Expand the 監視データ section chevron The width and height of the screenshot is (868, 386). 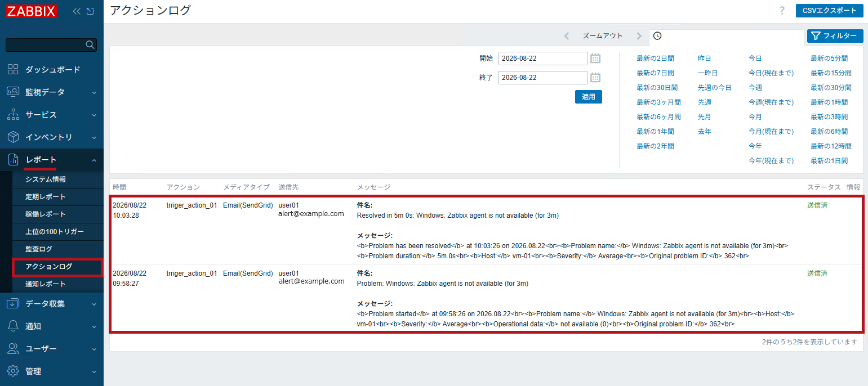94,92
